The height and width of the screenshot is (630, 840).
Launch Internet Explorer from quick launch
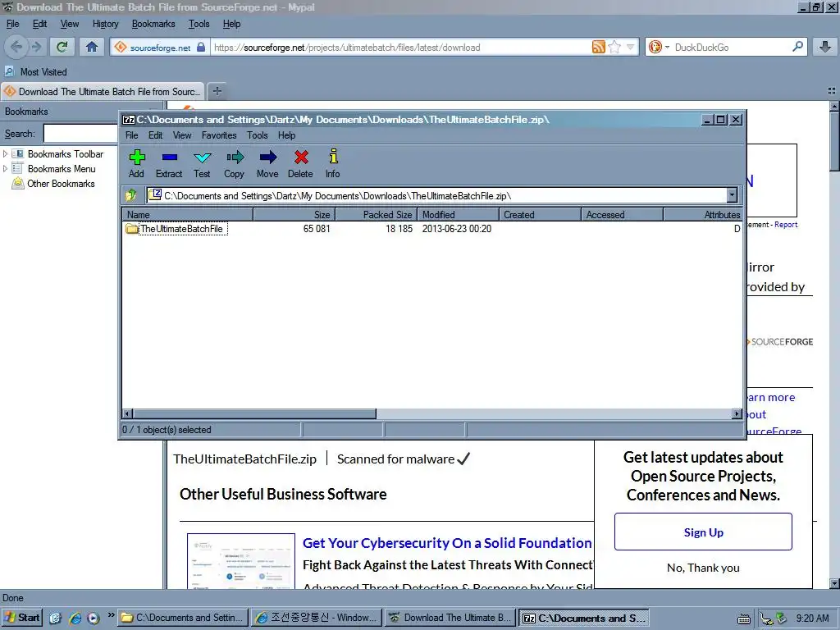pos(75,618)
